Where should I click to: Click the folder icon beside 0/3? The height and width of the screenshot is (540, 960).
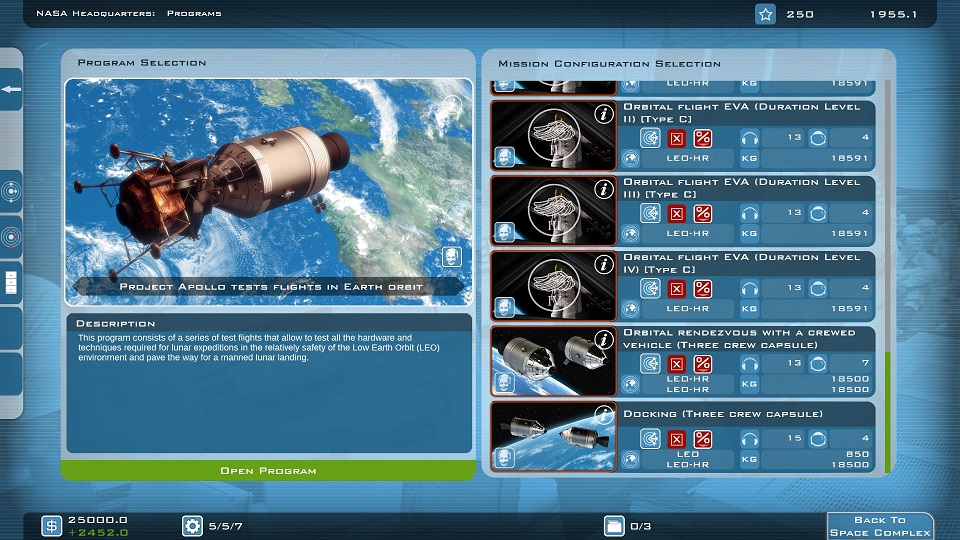[x=613, y=525]
